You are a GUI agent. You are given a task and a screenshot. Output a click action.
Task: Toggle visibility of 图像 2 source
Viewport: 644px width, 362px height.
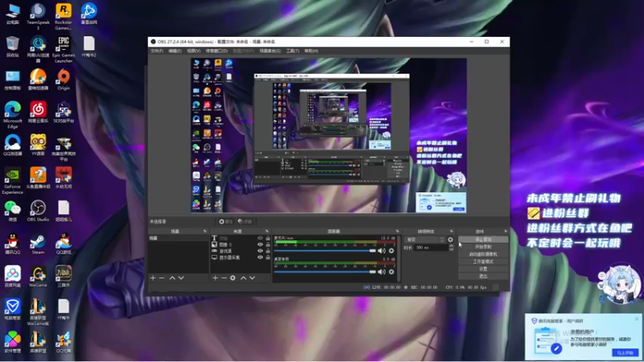260,245
